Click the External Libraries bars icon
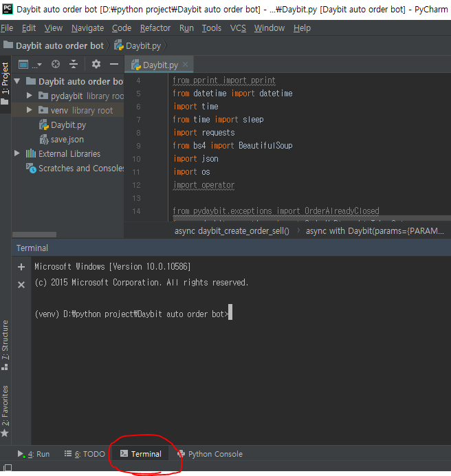The height and width of the screenshot is (476, 451). 31,153
